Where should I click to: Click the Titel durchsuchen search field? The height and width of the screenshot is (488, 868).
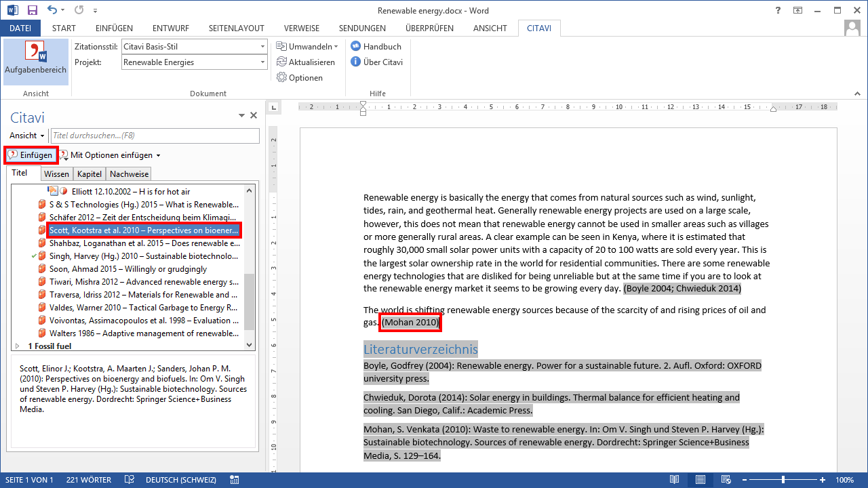pyautogui.click(x=155, y=136)
